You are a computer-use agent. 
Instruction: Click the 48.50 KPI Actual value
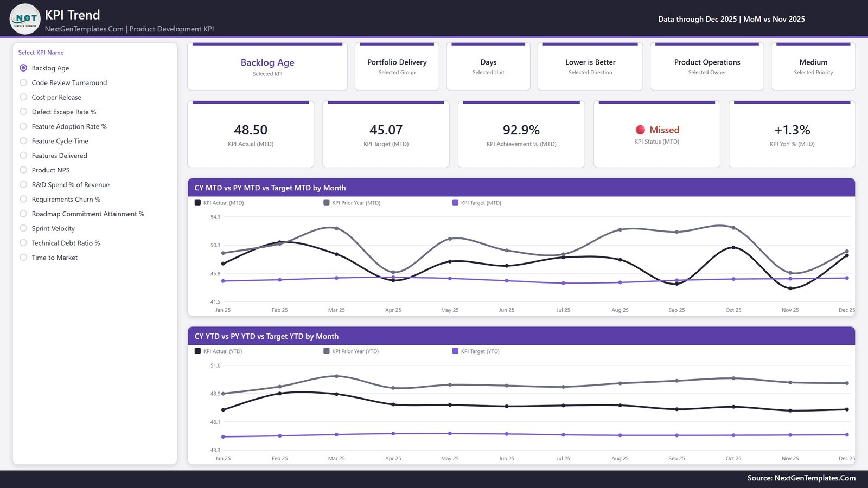pos(251,130)
